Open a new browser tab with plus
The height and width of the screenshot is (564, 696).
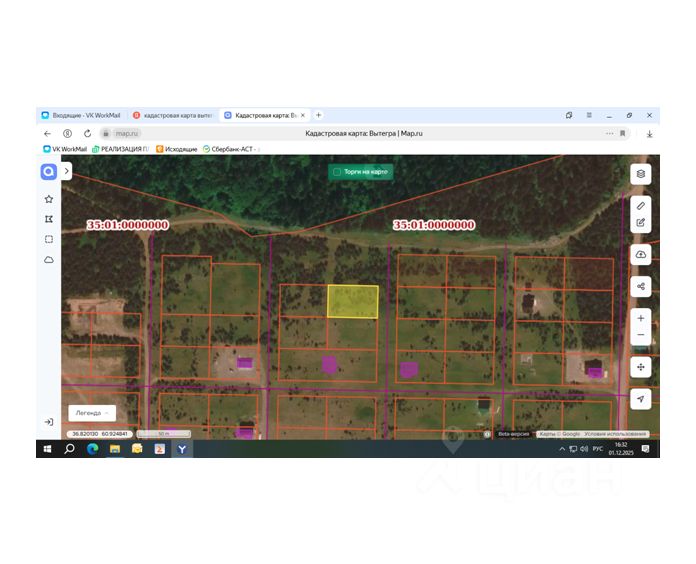tap(318, 115)
